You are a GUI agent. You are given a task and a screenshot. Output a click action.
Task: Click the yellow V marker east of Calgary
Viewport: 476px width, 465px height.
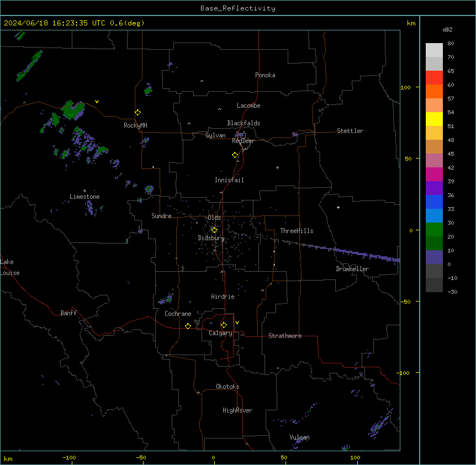point(237,323)
